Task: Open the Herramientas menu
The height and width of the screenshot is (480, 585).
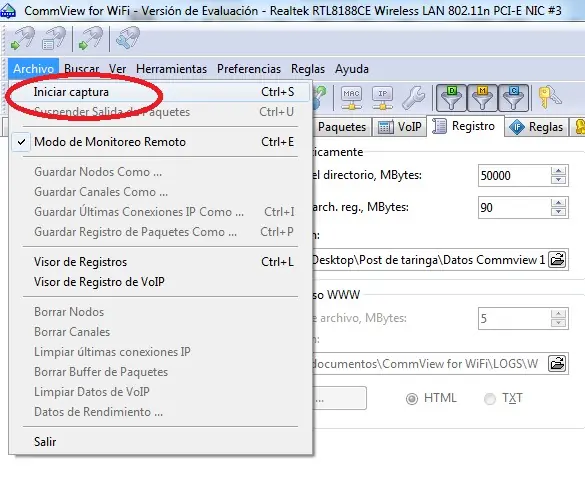Action: click(x=171, y=69)
